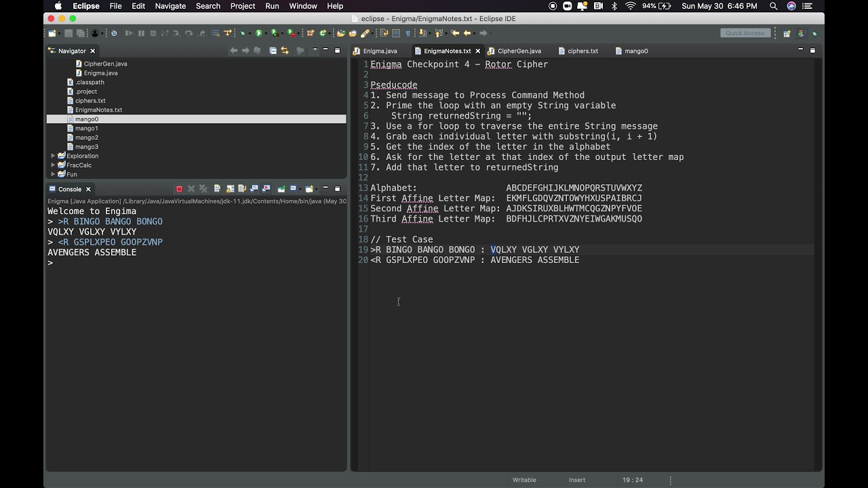Click the green Run button in toolbar
This screenshot has width=868, height=488.
[258, 33]
